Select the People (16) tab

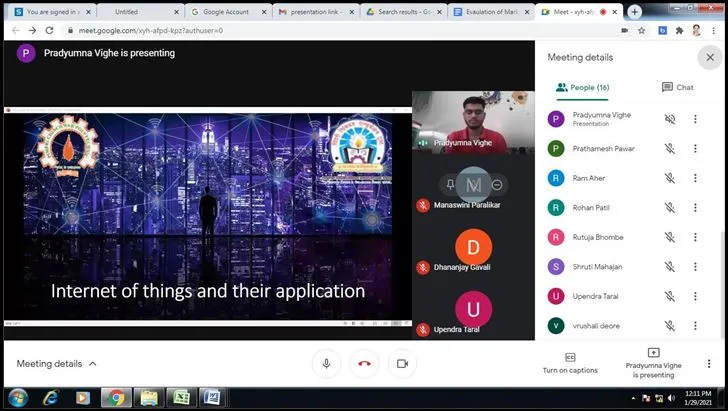pyautogui.click(x=582, y=87)
